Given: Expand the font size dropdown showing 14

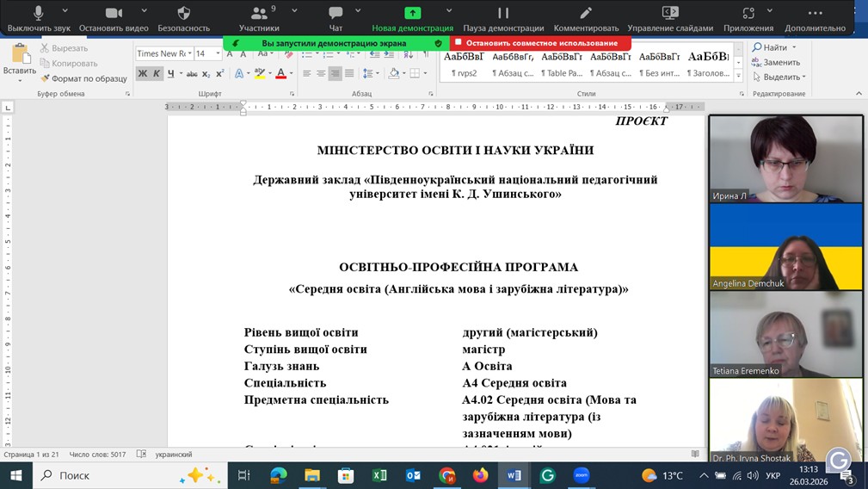Looking at the screenshot, I should pos(219,53).
